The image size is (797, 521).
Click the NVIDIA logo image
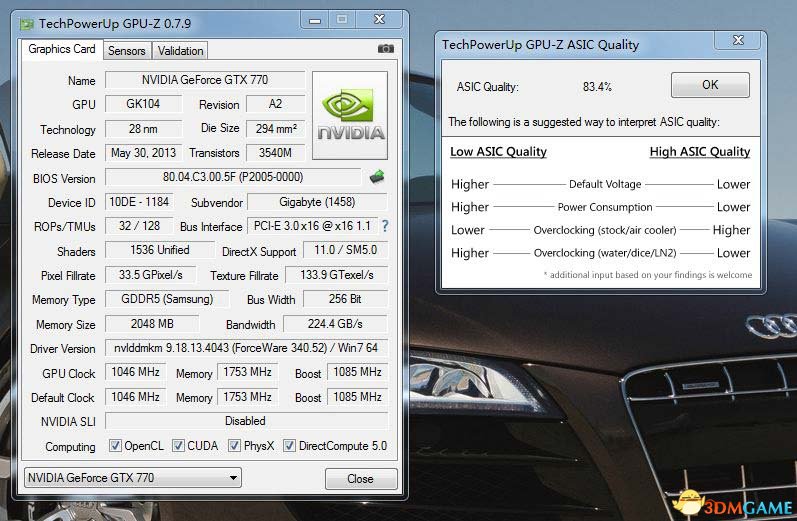click(x=350, y=115)
